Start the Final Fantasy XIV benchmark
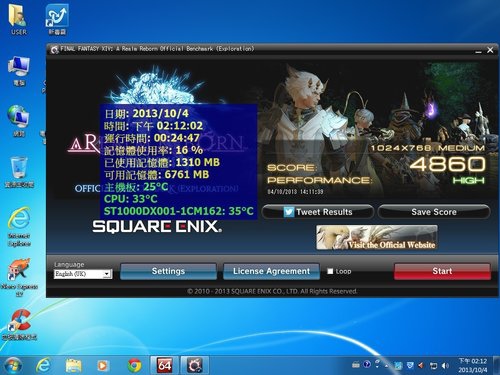Screen dimensions: 500x375 click(442, 271)
